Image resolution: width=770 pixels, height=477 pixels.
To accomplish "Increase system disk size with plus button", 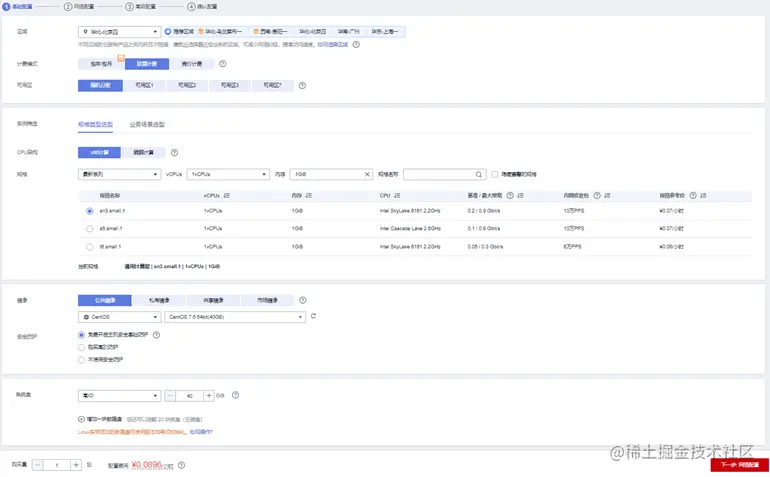I will (209, 395).
